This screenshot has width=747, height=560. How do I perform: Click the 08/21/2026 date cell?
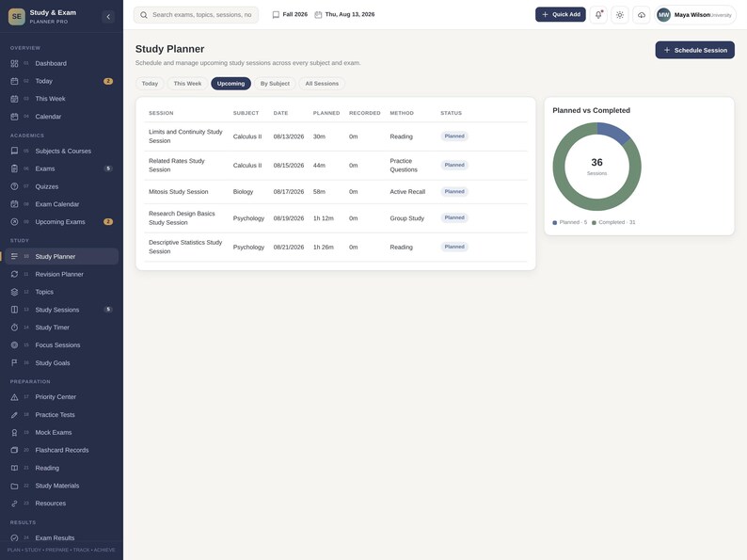289,248
